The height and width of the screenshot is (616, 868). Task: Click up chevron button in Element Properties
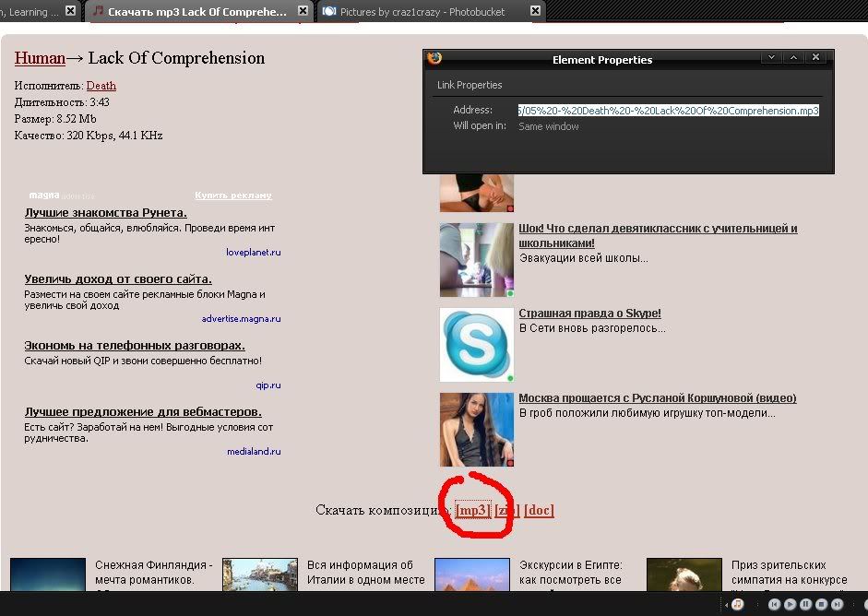793,58
